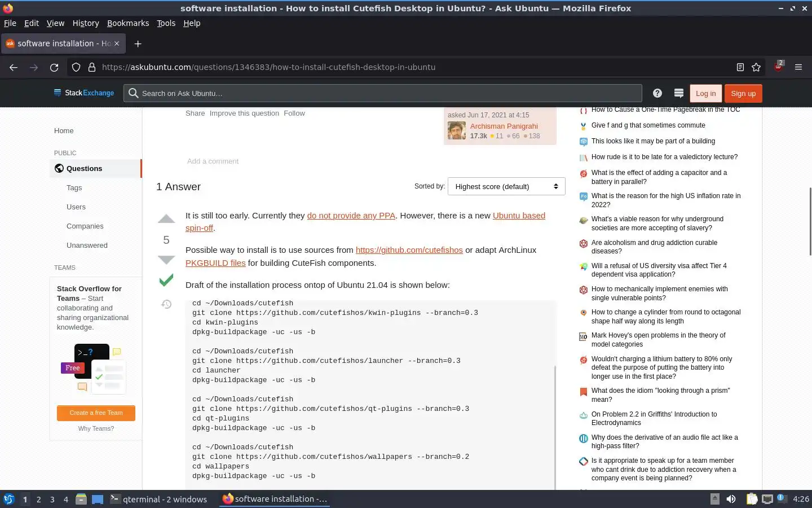Image resolution: width=812 pixels, height=508 pixels.
Task: Click 'Add a comment' below the question
Action: (x=213, y=161)
